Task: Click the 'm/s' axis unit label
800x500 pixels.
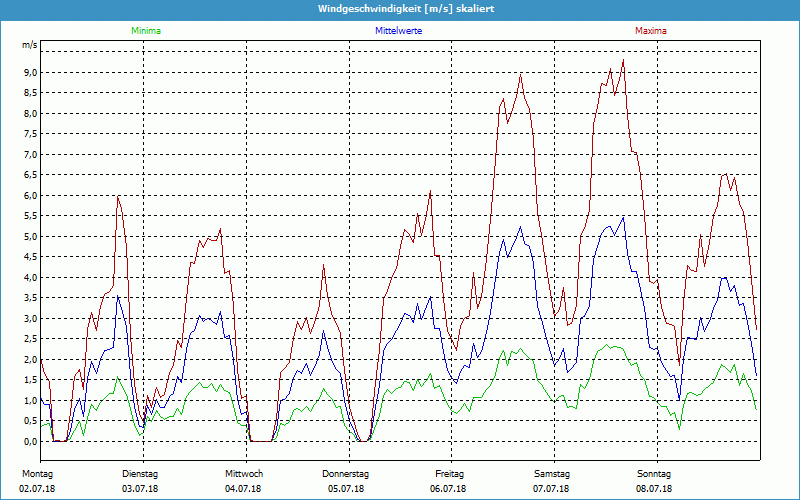Action: click(x=30, y=45)
